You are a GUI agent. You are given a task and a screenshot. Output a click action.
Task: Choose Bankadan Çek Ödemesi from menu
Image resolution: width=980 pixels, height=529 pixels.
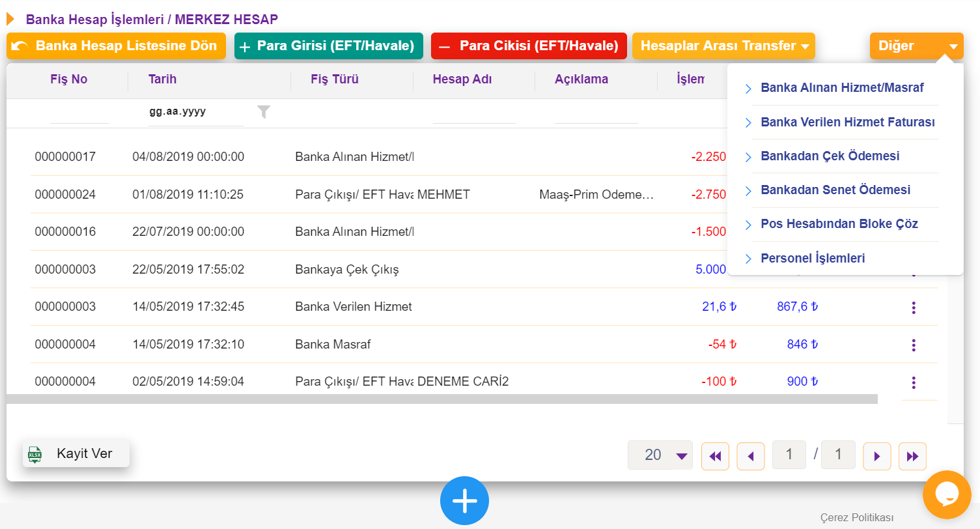830,156
